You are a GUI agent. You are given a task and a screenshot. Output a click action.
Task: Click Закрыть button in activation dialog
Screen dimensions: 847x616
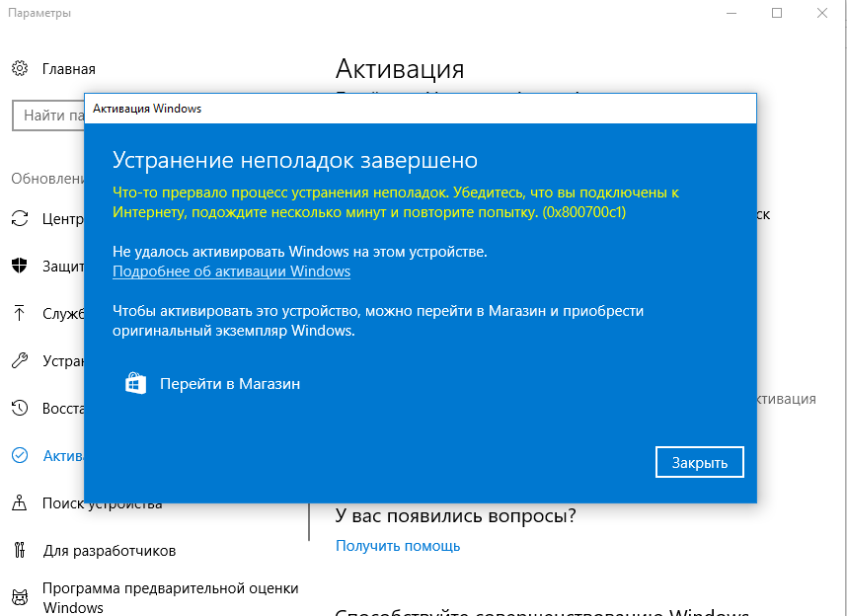pyautogui.click(x=700, y=463)
